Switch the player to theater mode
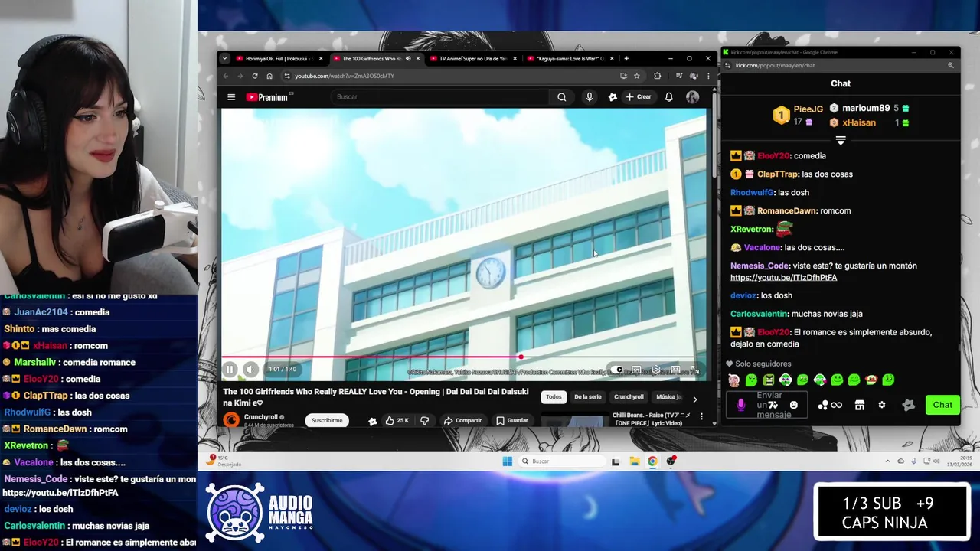 click(675, 370)
